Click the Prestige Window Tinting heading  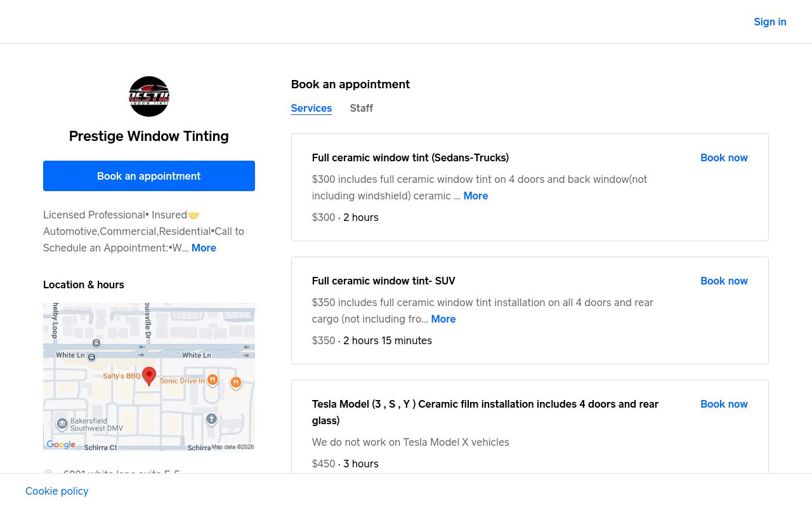pyautogui.click(x=149, y=136)
